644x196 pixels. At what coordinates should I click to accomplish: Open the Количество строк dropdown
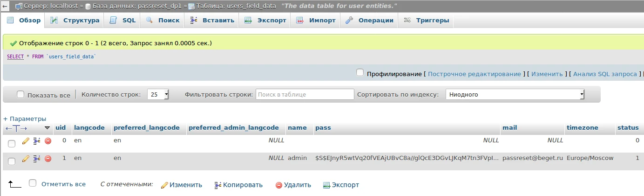tap(158, 94)
